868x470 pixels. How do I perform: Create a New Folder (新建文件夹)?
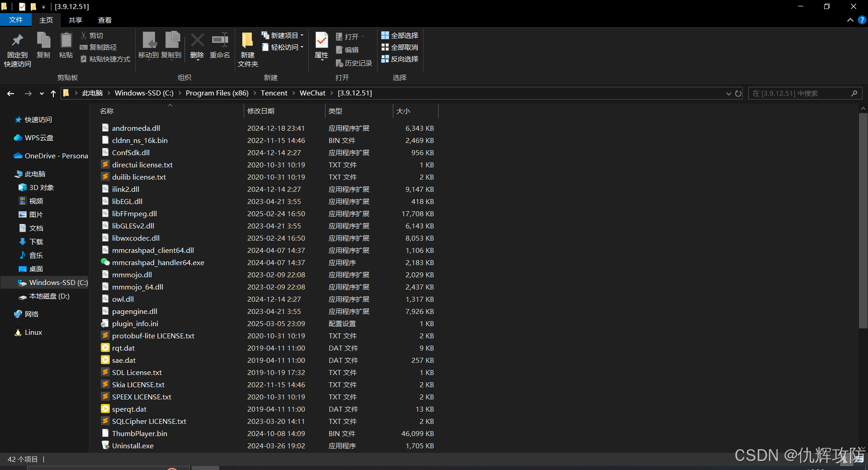click(248, 50)
